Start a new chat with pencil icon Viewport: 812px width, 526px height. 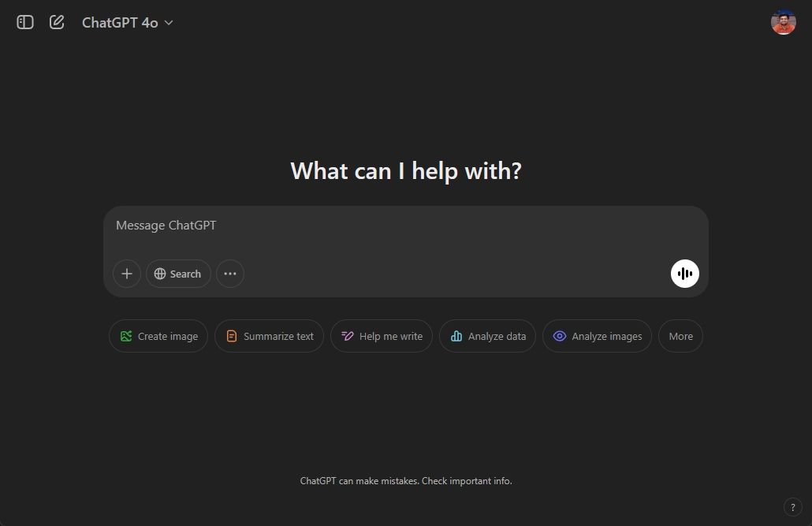tap(57, 22)
